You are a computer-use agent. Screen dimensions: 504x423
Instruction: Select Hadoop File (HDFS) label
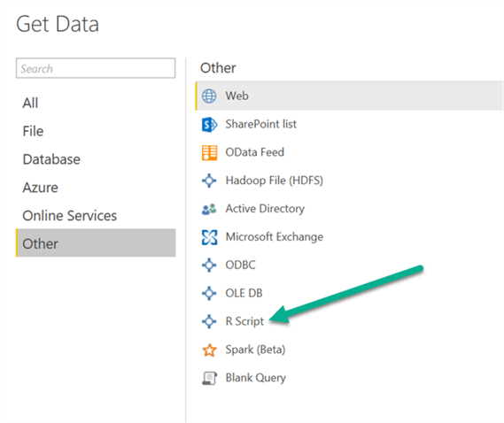click(x=275, y=181)
